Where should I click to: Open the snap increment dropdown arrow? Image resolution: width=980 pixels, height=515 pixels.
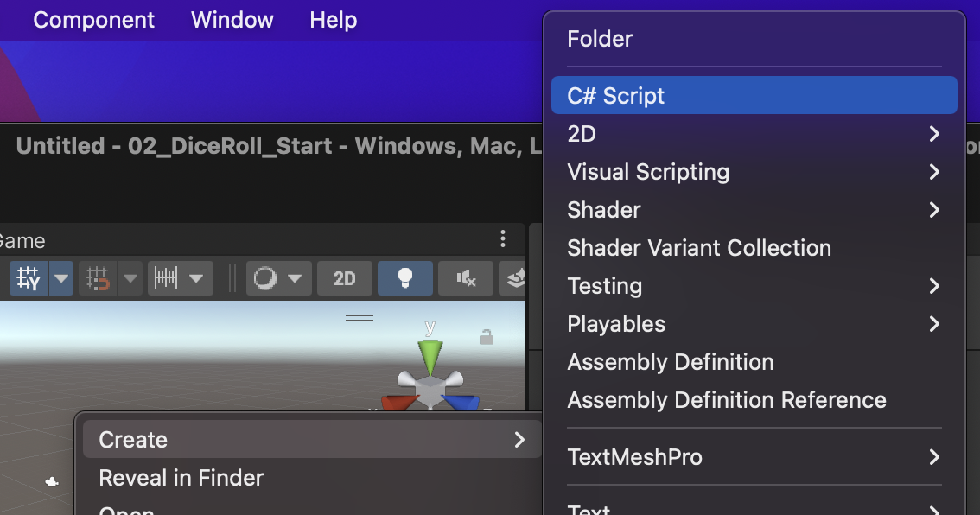pos(196,278)
